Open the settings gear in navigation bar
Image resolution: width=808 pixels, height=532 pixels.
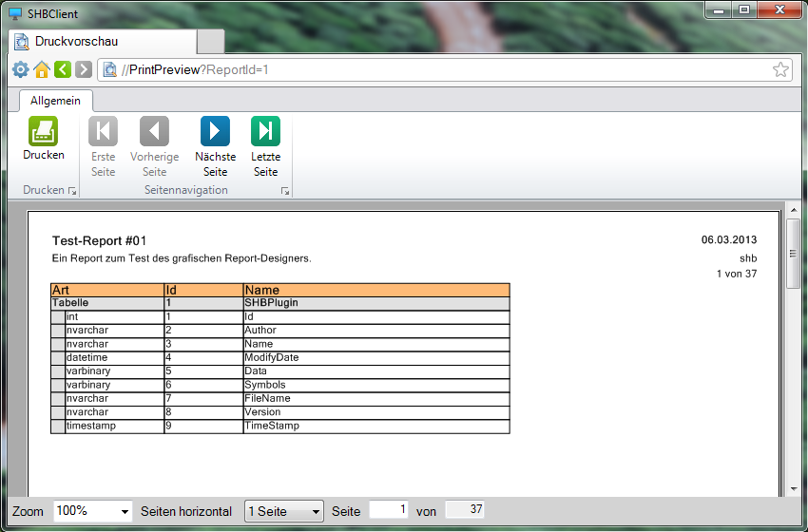click(x=21, y=69)
